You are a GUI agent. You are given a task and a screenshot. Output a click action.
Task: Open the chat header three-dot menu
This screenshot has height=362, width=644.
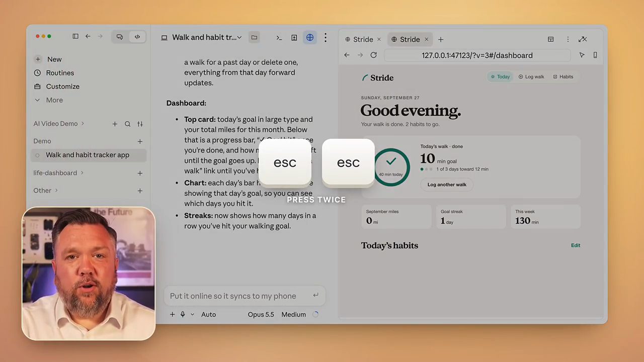(326, 38)
